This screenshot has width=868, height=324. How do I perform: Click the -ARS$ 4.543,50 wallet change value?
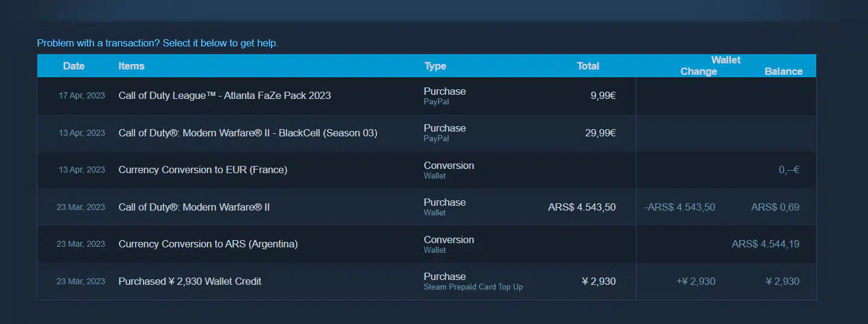680,207
